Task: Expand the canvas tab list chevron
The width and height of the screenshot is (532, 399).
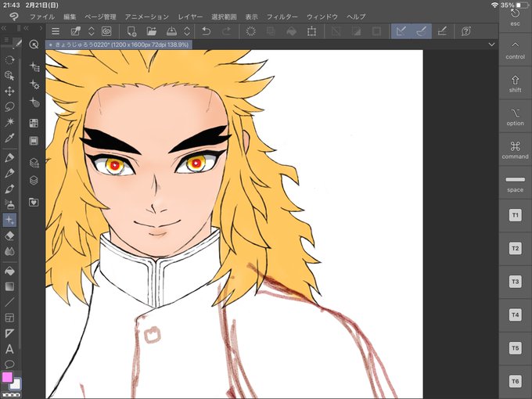Action: click(x=491, y=45)
